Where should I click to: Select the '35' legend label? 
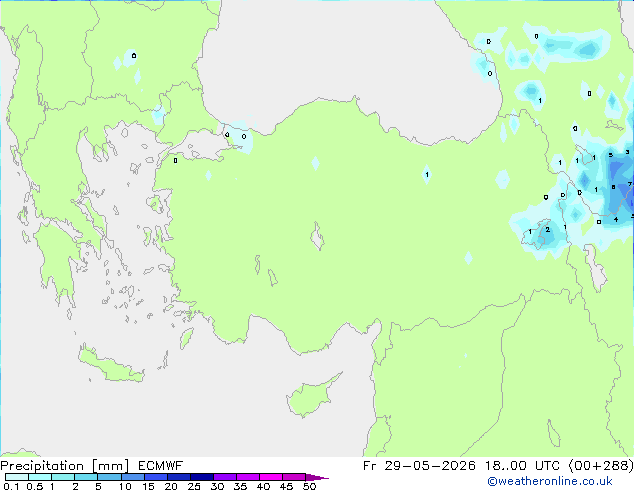point(240,486)
